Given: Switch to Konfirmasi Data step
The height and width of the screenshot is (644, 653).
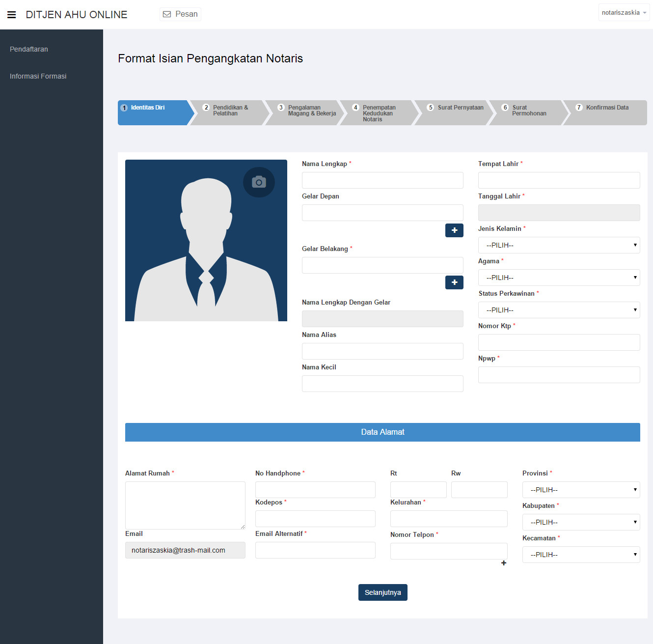Looking at the screenshot, I should [x=606, y=108].
